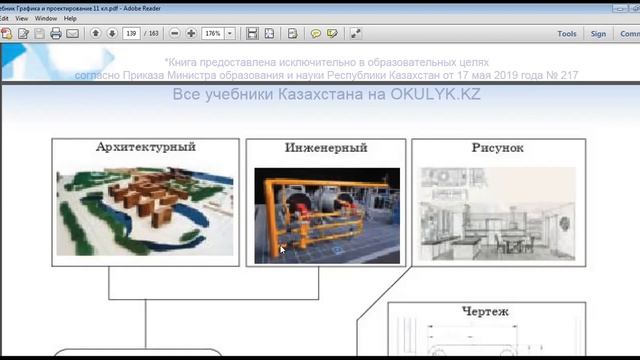Go to next page with down arrow
Viewport: 640px width, 360px height.
pos(112,33)
